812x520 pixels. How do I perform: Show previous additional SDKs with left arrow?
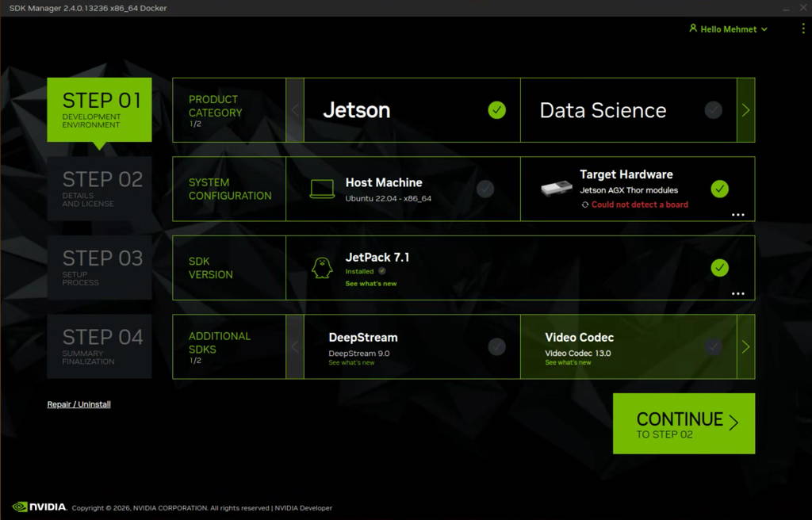(295, 346)
